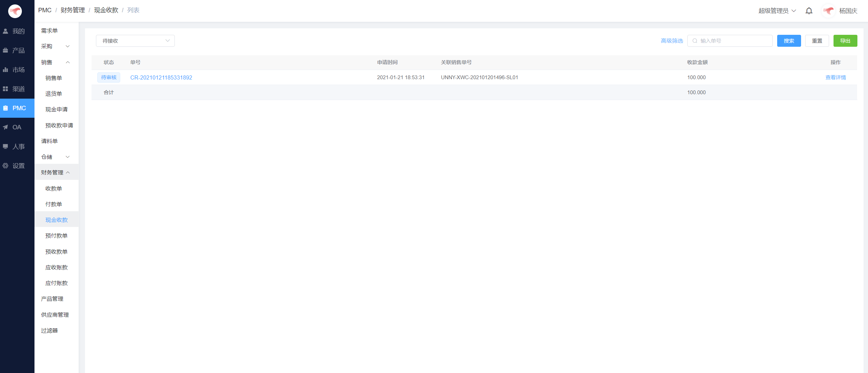Open order link CR-20210121185331892
The image size is (868, 373).
[161, 78]
